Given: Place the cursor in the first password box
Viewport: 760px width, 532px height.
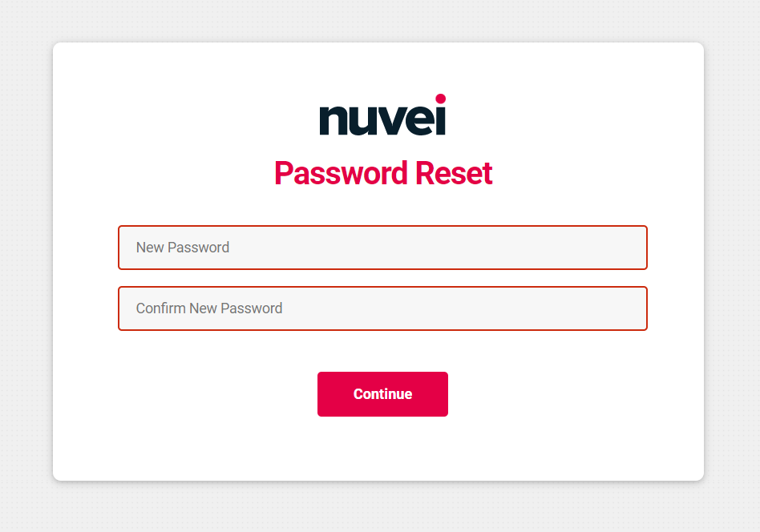Looking at the screenshot, I should 382,248.
